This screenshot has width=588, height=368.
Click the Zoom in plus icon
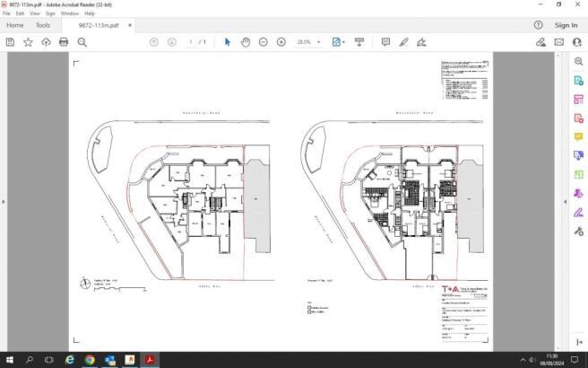coord(281,42)
